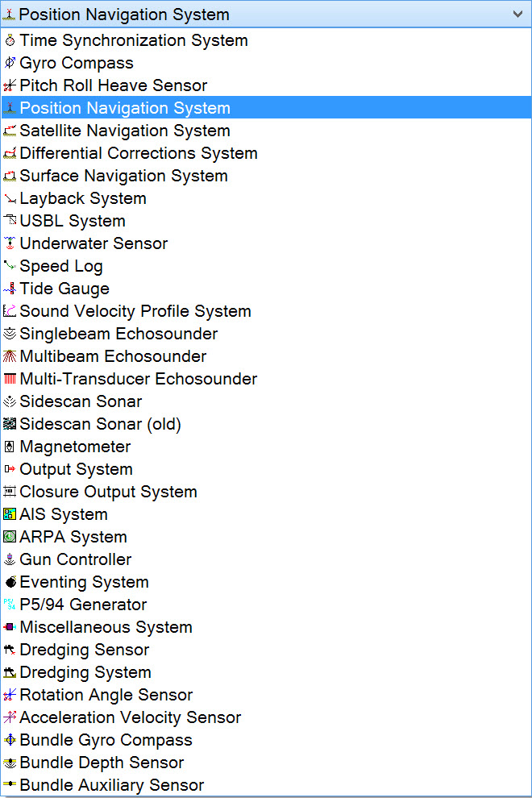This screenshot has width=532, height=798.
Task: Click the Magnetometer icon
Action: (x=10, y=447)
